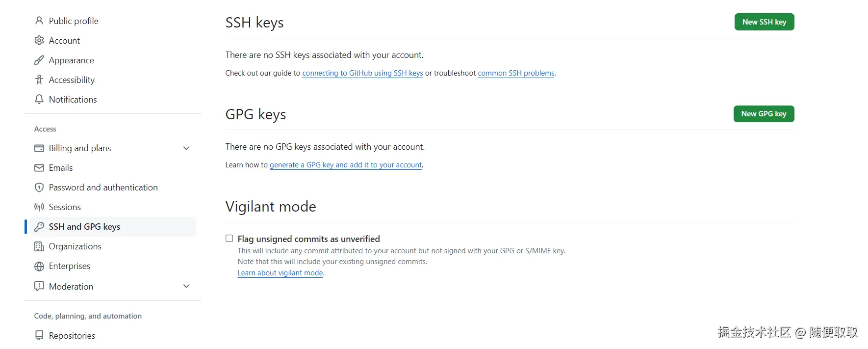
Task: Click the Emails envelope icon
Action: 39,168
